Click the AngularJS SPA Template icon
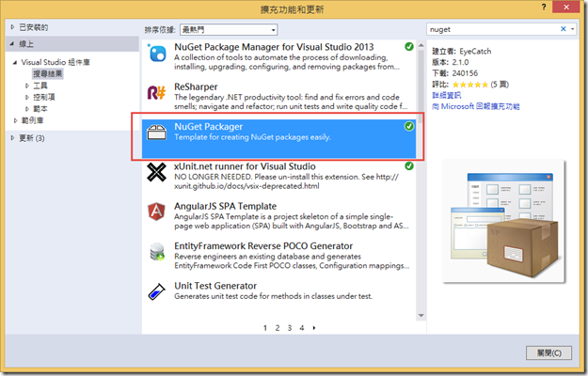588x376 pixels. point(156,211)
